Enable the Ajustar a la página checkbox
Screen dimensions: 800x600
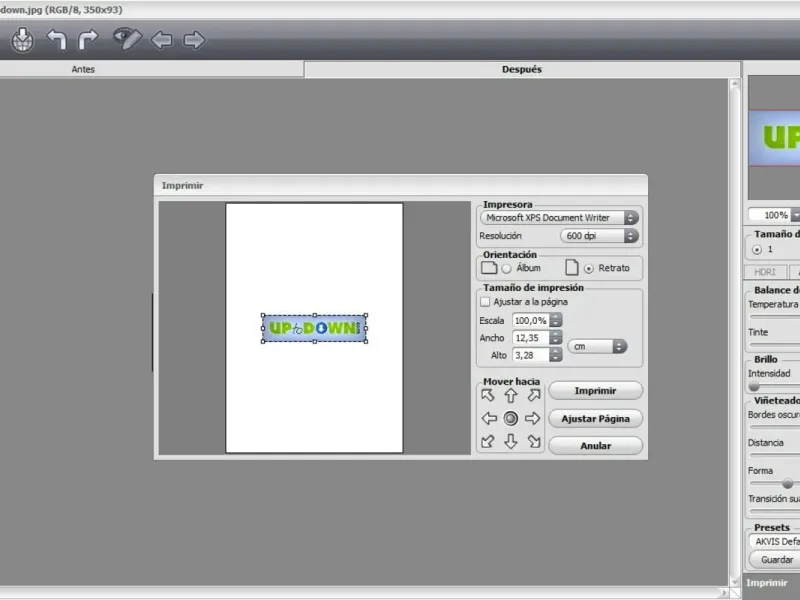pos(485,302)
